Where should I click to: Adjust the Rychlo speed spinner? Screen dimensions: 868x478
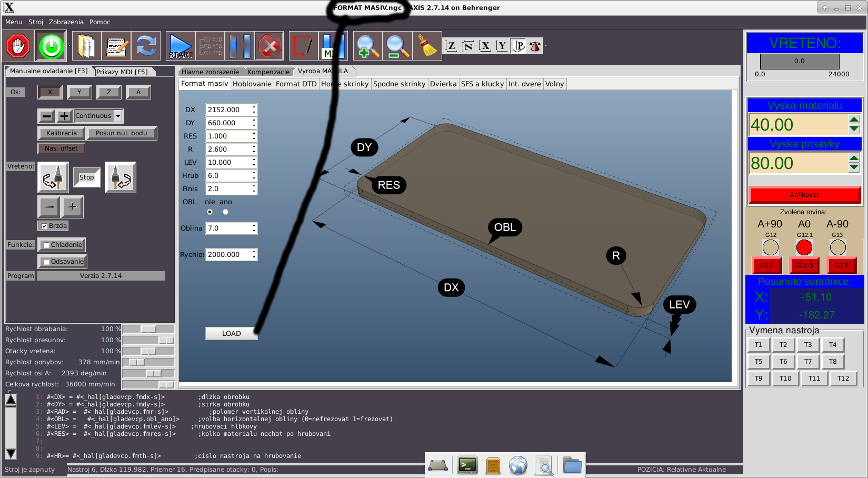[x=254, y=254]
